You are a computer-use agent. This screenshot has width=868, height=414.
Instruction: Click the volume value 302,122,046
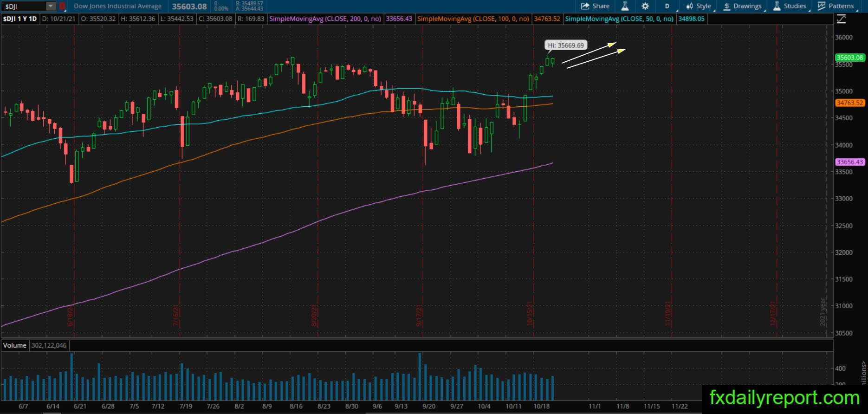[49, 345]
